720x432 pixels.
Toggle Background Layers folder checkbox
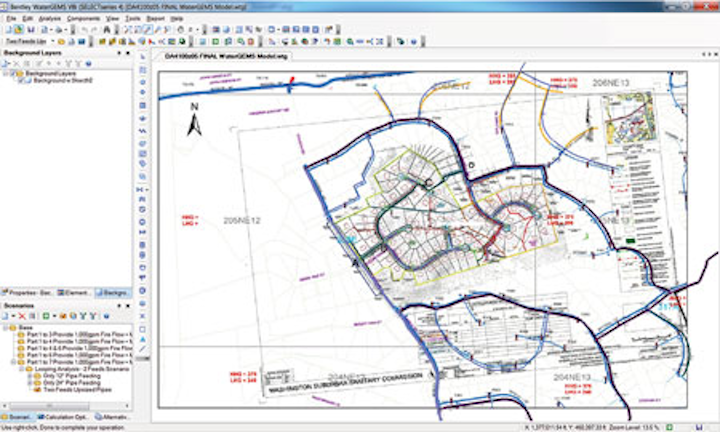tap(13, 73)
